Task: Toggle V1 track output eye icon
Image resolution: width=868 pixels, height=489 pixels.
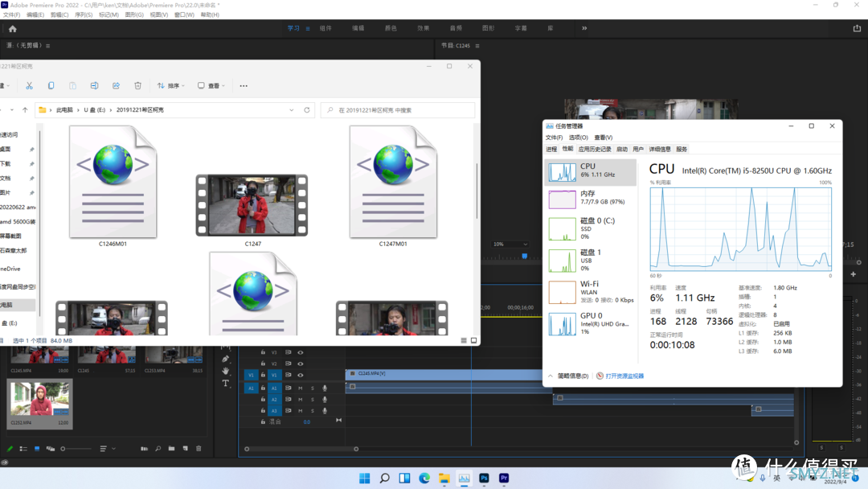Action: 301,375
